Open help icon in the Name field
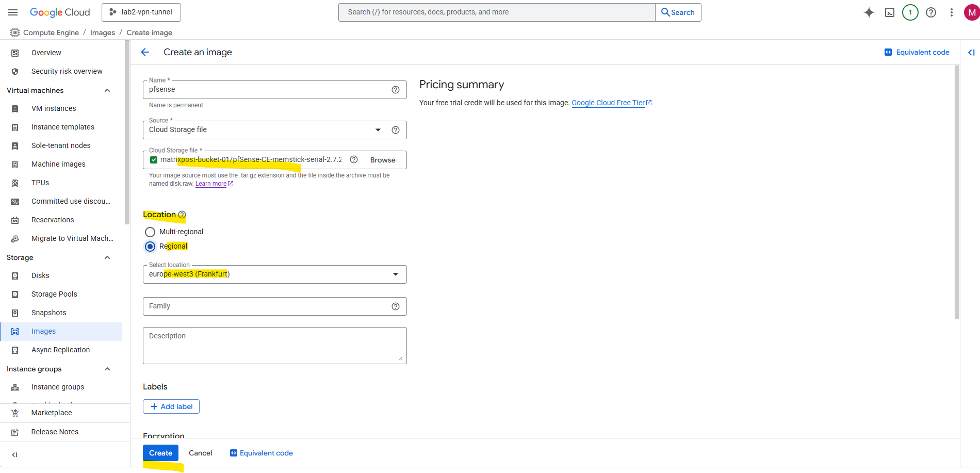Viewport: 980px width, 473px height. click(x=396, y=90)
